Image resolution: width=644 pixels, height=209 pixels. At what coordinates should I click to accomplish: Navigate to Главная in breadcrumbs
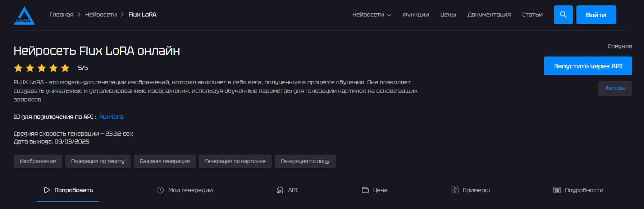tap(61, 15)
